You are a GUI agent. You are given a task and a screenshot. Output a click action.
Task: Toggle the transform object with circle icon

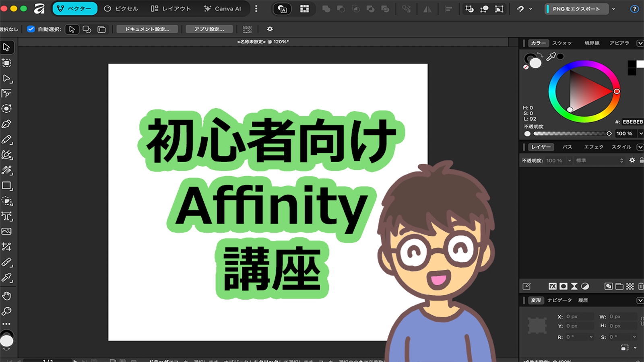(x=484, y=8)
